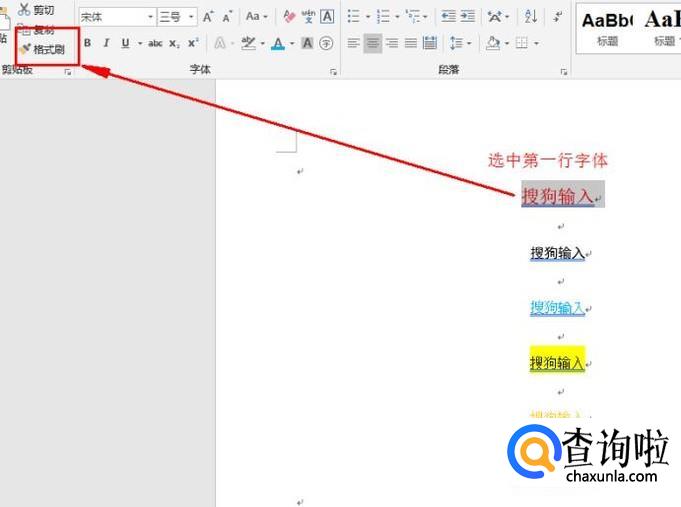Apply text effects (outlined A) icon

pyautogui.click(x=220, y=43)
